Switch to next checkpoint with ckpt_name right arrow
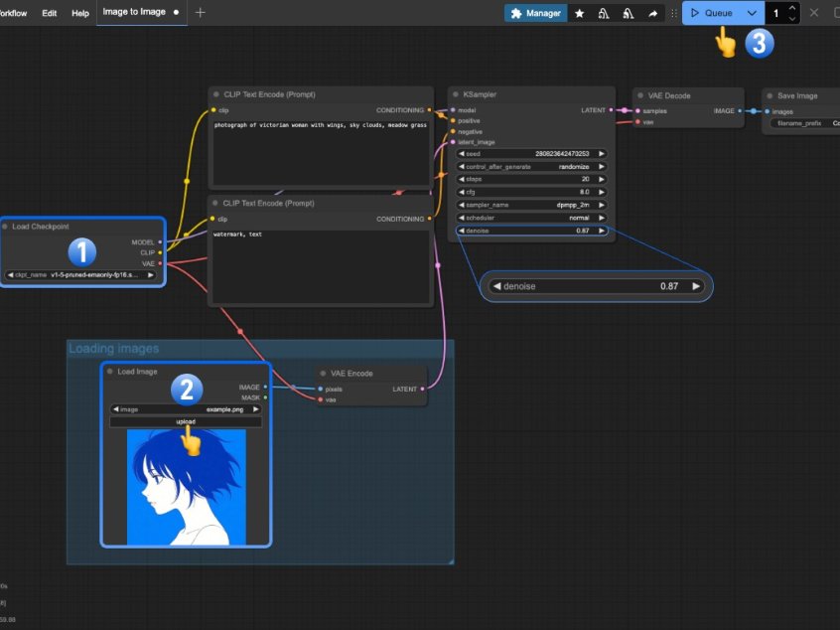The width and height of the screenshot is (840, 630). pyautogui.click(x=151, y=275)
